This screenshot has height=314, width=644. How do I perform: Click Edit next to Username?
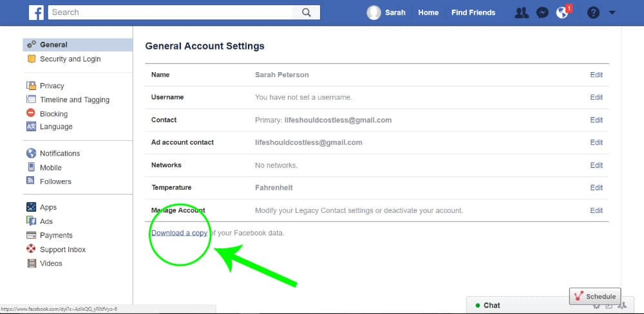pos(596,97)
